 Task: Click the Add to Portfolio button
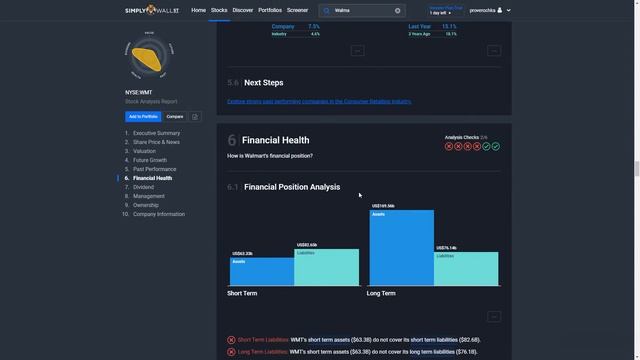point(143,117)
